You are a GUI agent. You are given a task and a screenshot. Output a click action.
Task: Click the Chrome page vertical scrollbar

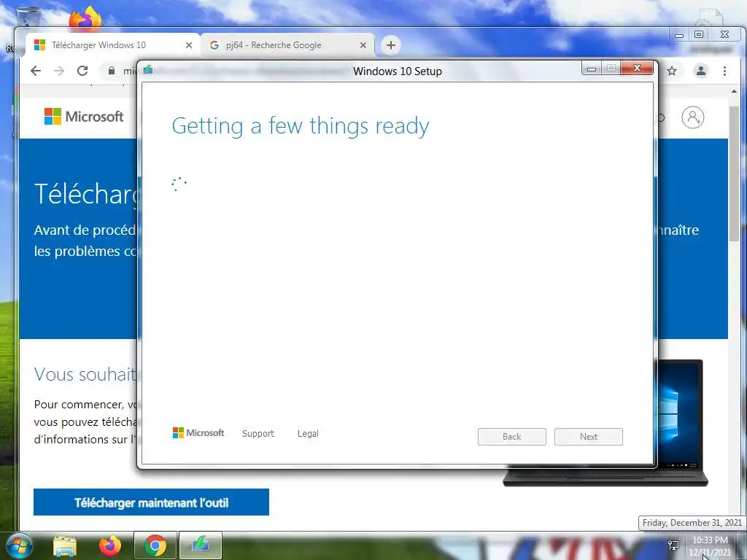734,174
